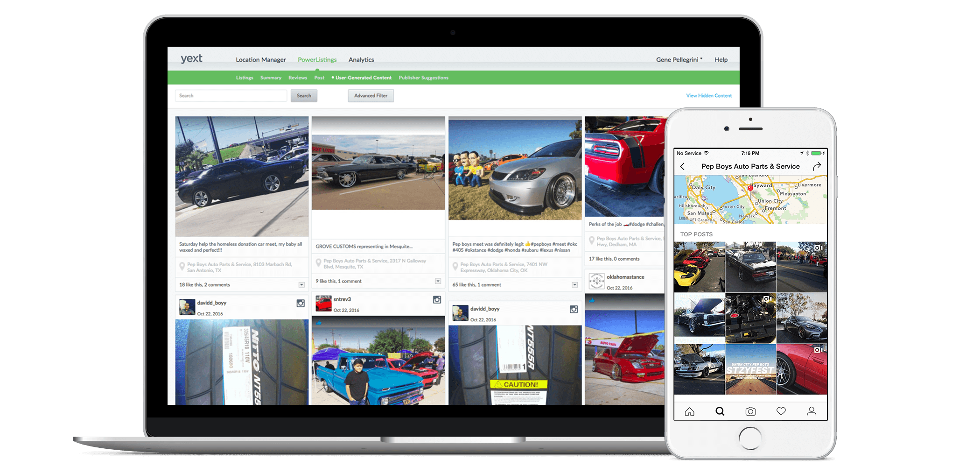Viewport: 980px width, 467px height.
Task: Click the yext logo
Action: (191, 59)
